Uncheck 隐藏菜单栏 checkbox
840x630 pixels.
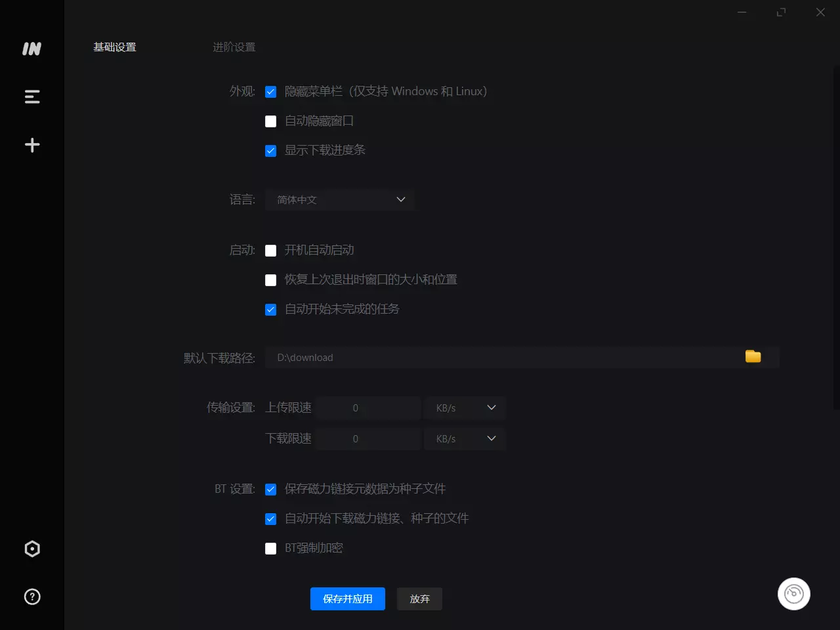270,92
